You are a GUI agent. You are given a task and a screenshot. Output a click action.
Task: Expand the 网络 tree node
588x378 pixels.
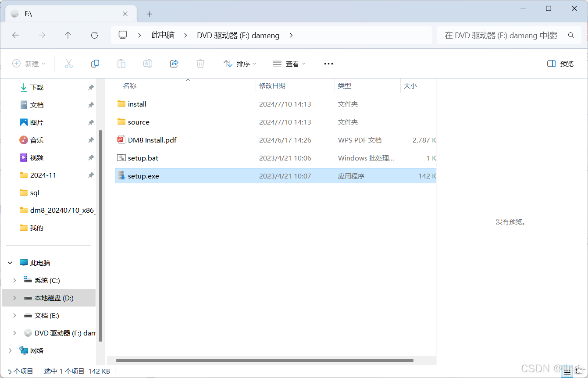coord(10,350)
